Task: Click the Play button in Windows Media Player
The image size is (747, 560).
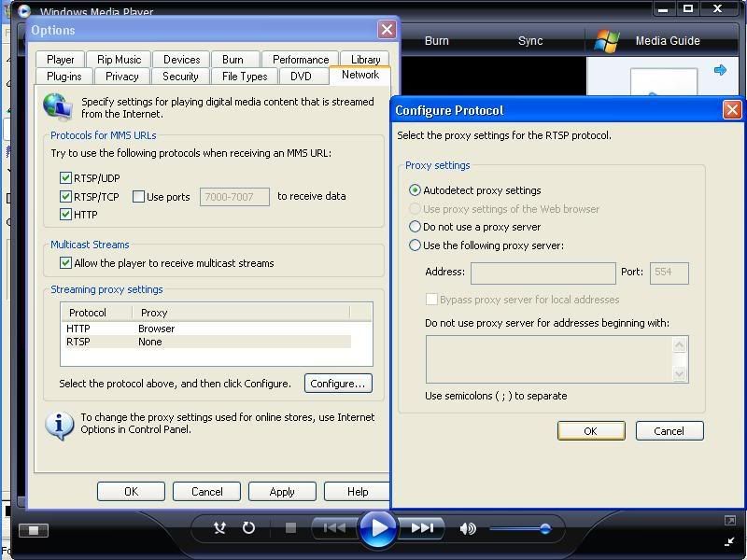Action: point(378,528)
